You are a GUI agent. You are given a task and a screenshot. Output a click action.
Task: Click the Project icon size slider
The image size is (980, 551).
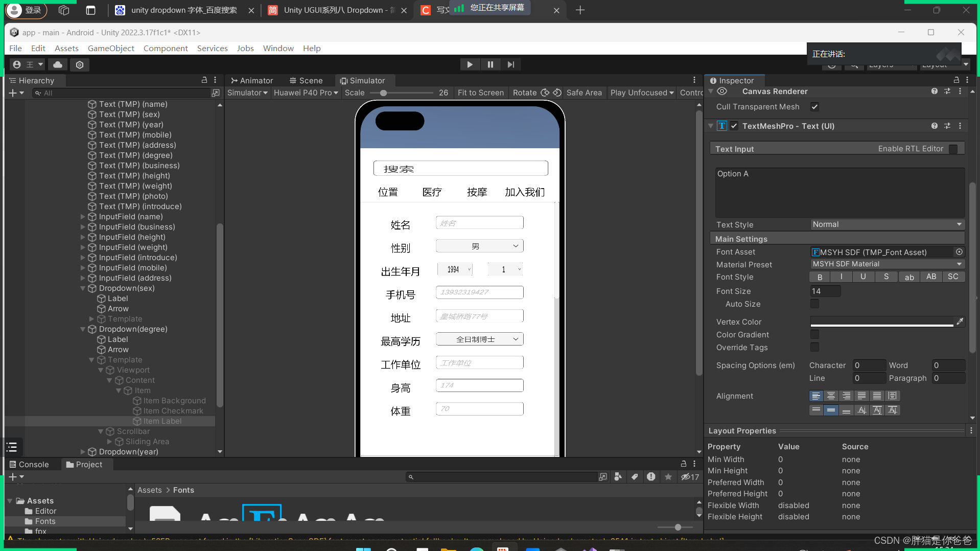675,527
